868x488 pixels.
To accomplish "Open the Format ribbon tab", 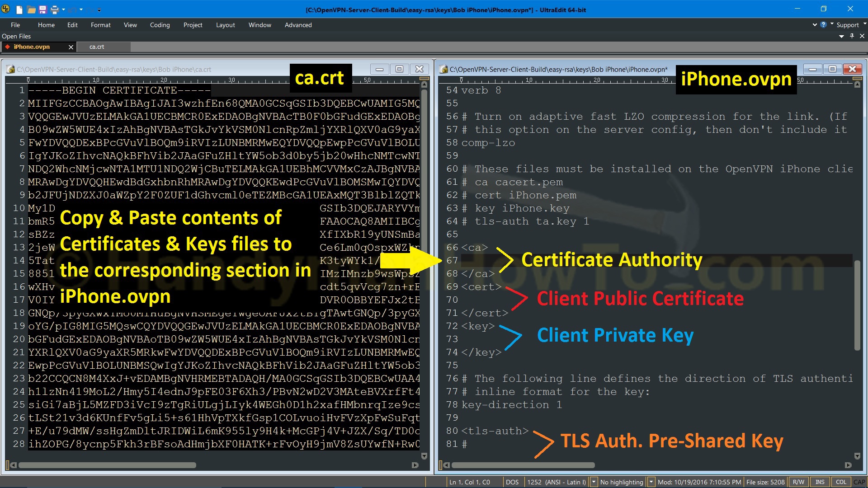I will (x=100, y=25).
